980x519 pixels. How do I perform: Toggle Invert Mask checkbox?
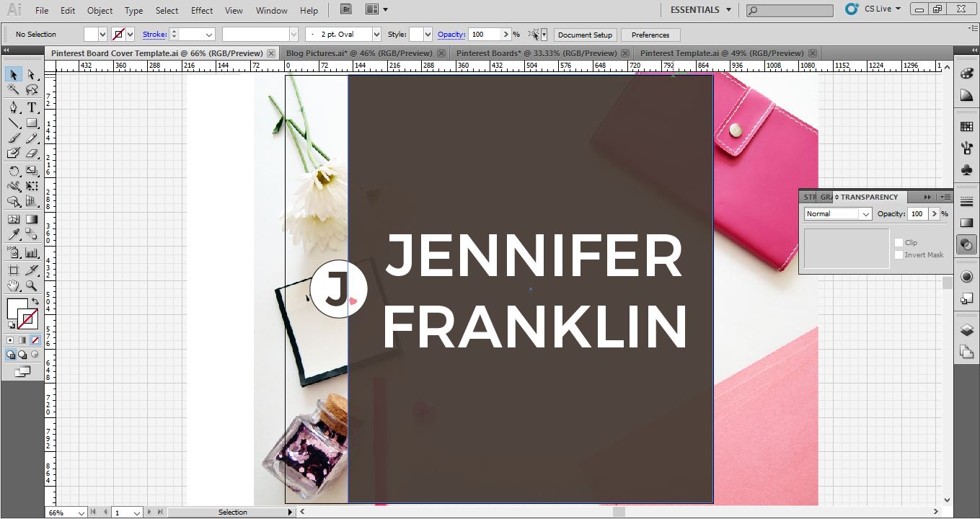point(899,254)
